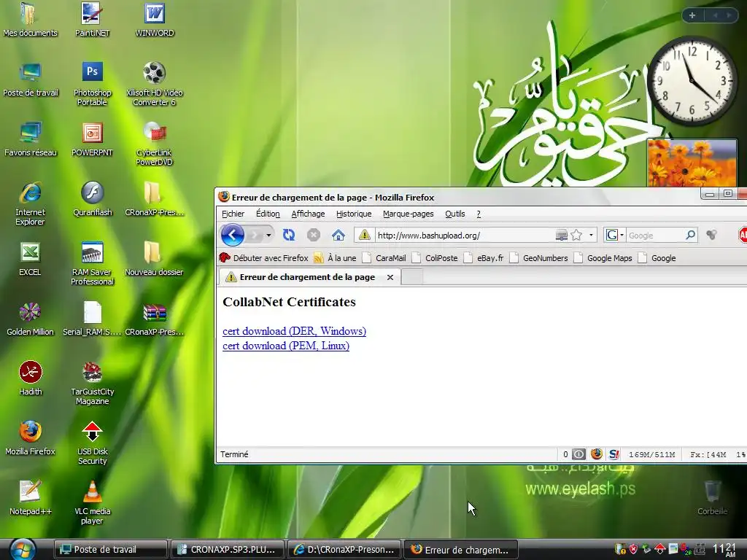Click the Firefox Stop loading button
The height and width of the screenshot is (560, 747).
tap(313, 235)
